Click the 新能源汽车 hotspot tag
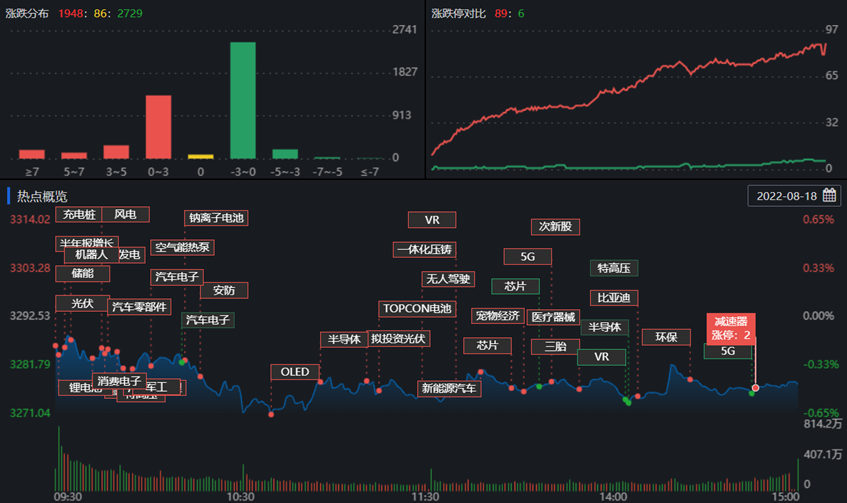 pyautogui.click(x=449, y=388)
